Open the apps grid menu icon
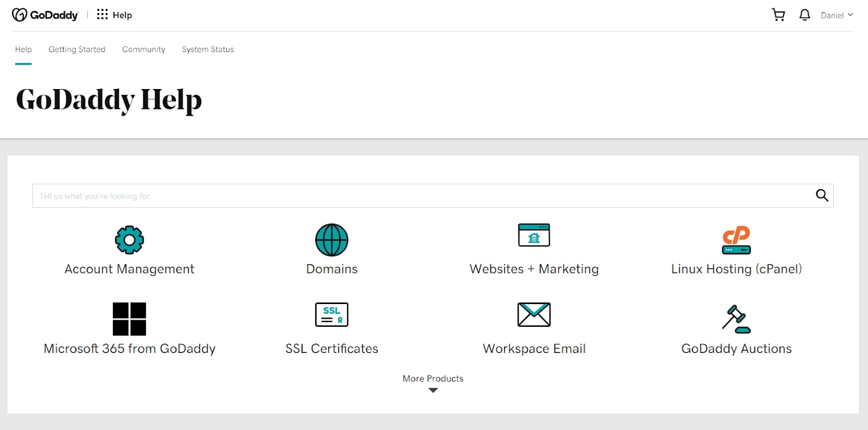Screen dimensions: 868x430 pos(102,15)
